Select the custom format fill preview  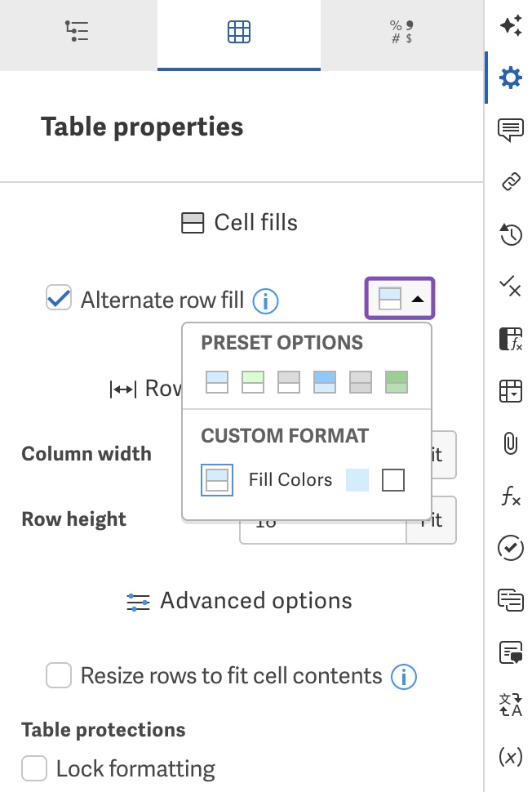(x=217, y=480)
